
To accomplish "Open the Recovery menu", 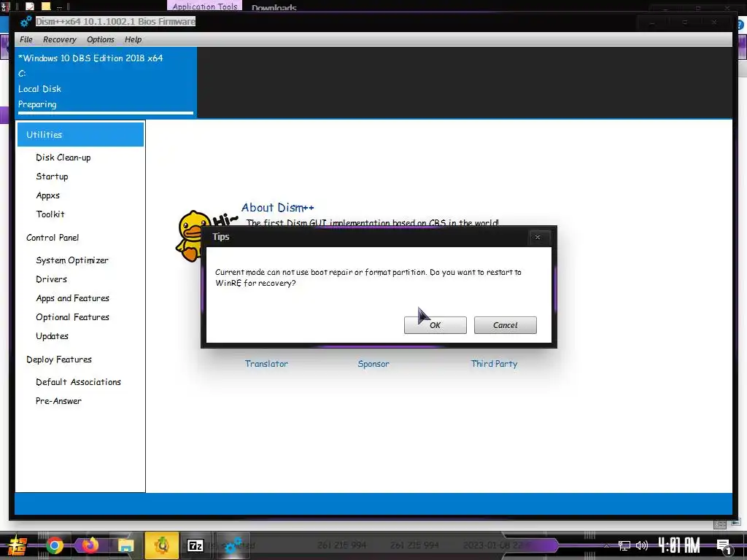I will (x=60, y=39).
